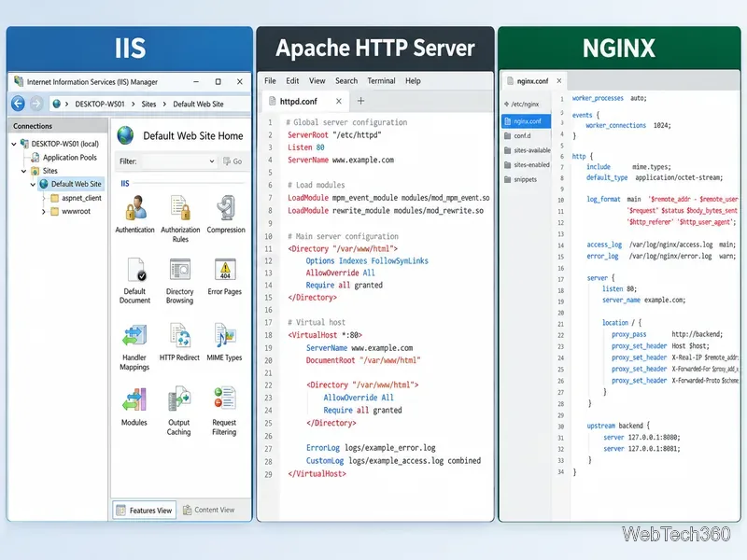Open the Filter dropdown in IIS
Screen dimensions: 747x560
pos(212,161)
